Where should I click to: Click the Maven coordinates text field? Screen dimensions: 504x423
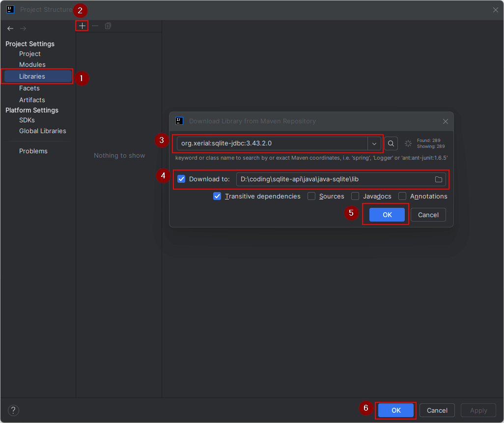coord(272,143)
